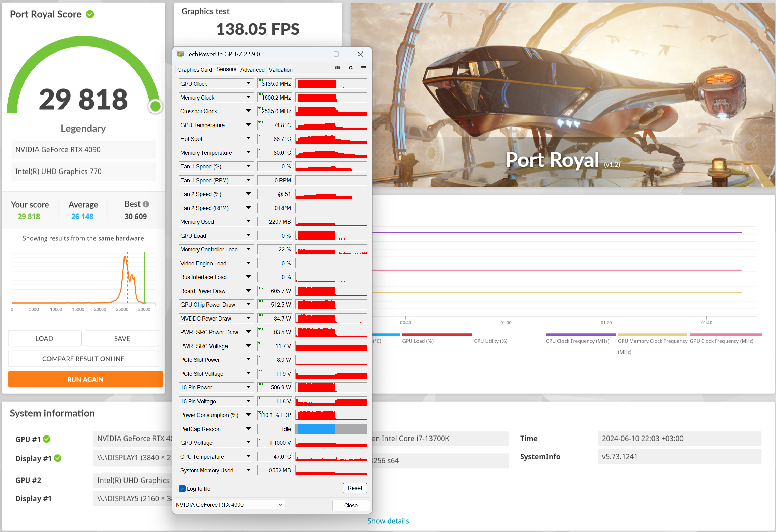The height and width of the screenshot is (532, 776).
Task: Click the Reset button in GPU-Z
Action: coord(354,488)
